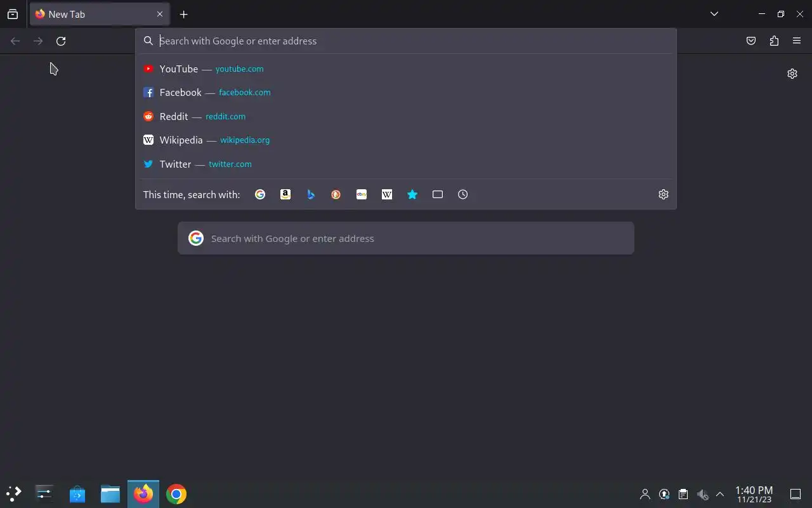Launch Discover software store
This screenshot has width=812, height=508.
pyautogui.click(x=77, y=493)
